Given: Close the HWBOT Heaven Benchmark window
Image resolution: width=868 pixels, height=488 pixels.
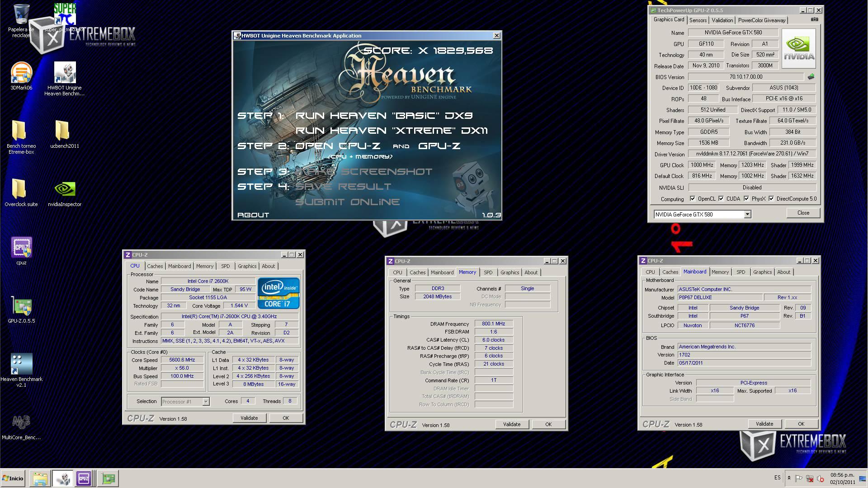Looking at the screenshot, I should click(x=496, y=36).
